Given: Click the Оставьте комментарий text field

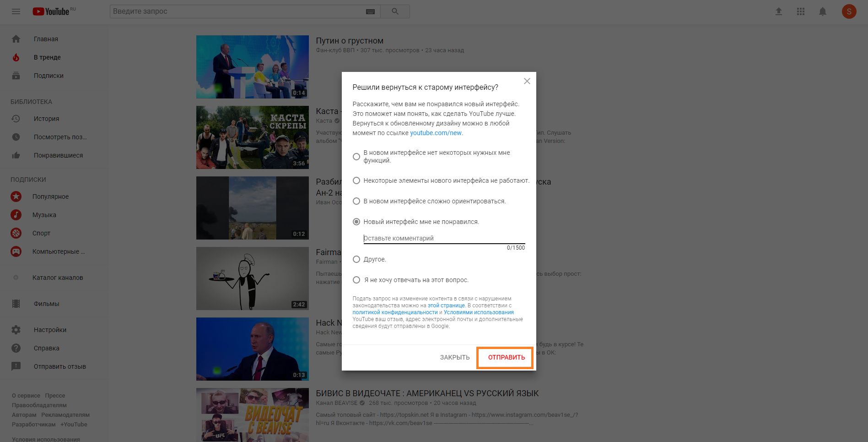Looking at the screenshot, I should pos(444,238).
